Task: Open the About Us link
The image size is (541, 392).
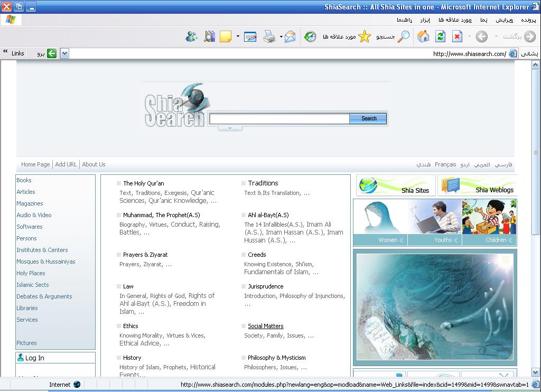Action: (94, 164)
